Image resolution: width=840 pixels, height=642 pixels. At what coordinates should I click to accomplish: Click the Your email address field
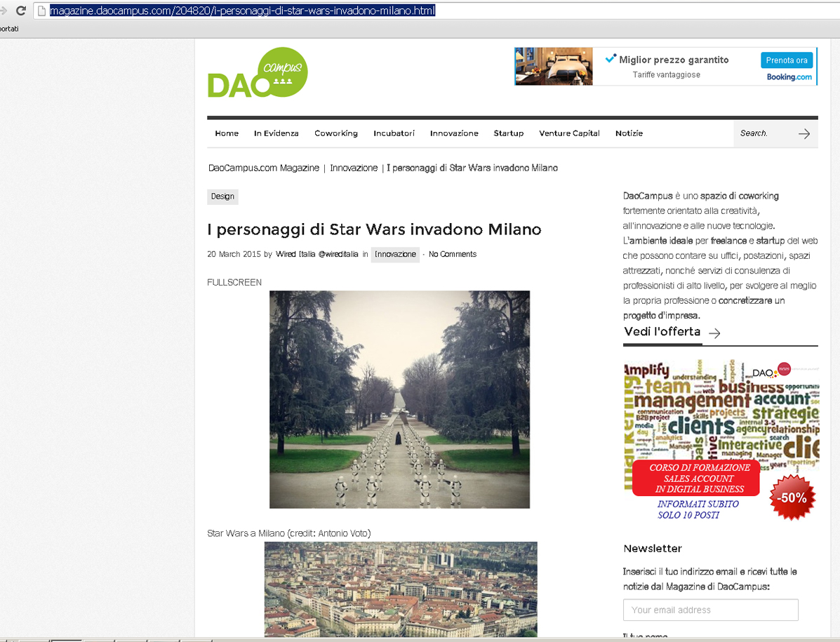coord(710,610)
